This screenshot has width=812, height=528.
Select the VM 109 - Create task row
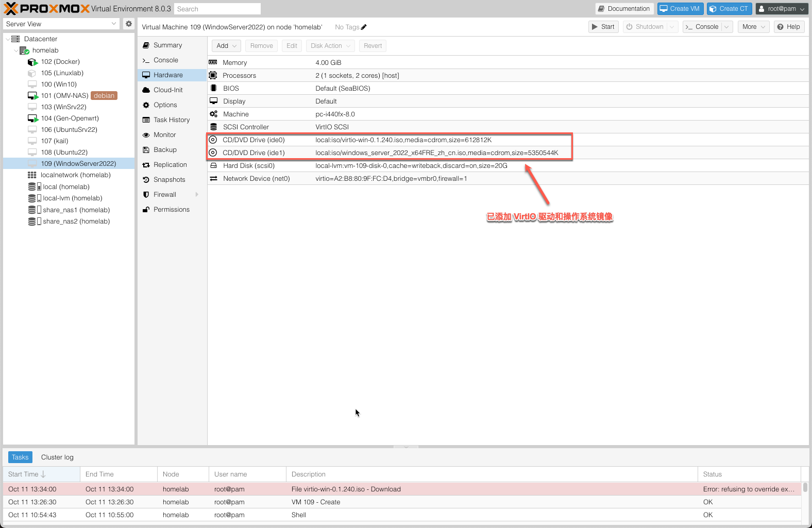coord(402,502)
